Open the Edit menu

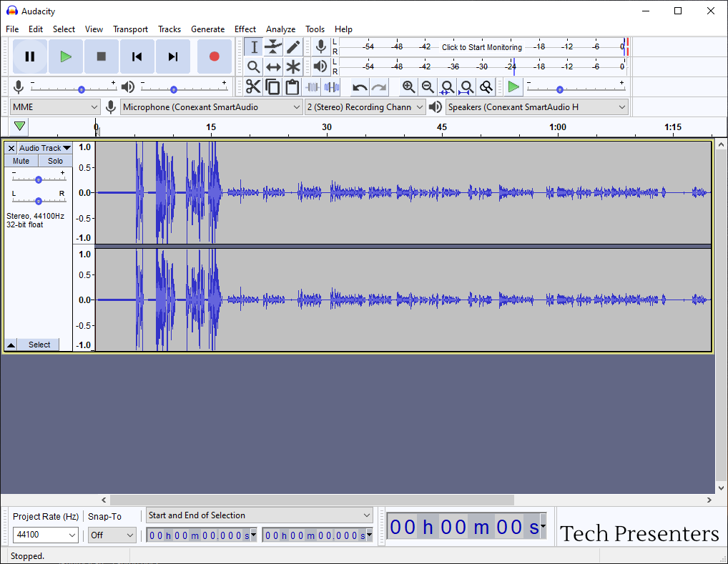(36, 29)
